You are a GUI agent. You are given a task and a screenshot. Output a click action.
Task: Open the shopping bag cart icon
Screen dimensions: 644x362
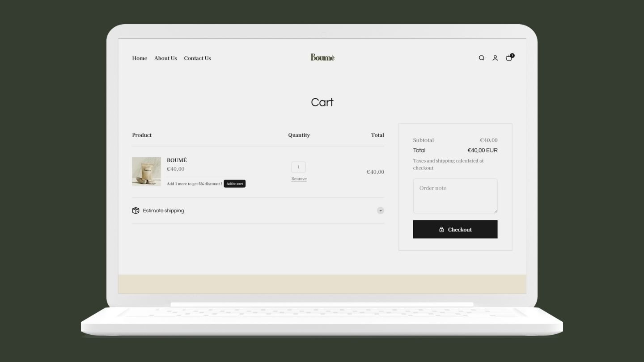click(x=508, y=58)
